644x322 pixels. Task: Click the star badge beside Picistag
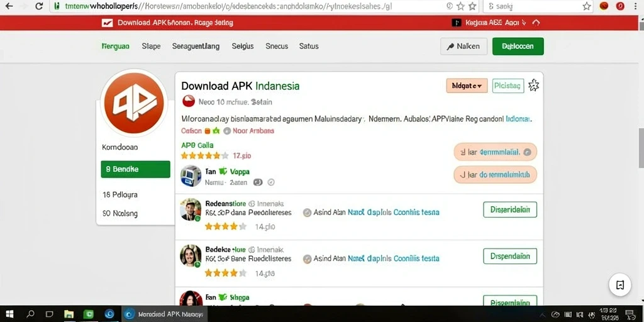point(533,86)
